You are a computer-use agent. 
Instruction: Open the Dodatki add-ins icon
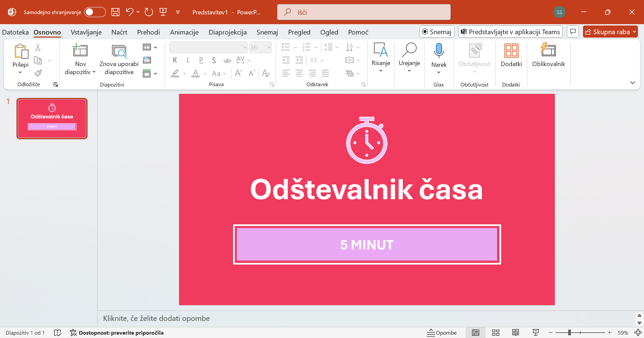[511, 51]
